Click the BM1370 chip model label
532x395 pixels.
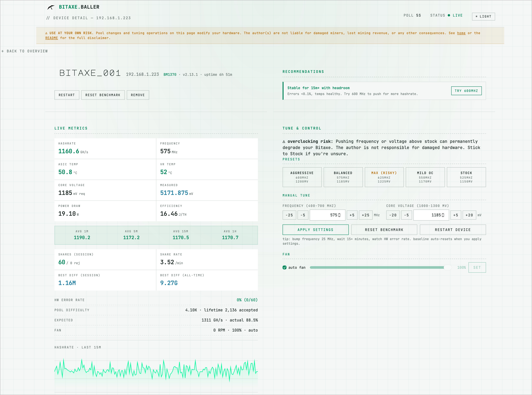tap(170, 75)
